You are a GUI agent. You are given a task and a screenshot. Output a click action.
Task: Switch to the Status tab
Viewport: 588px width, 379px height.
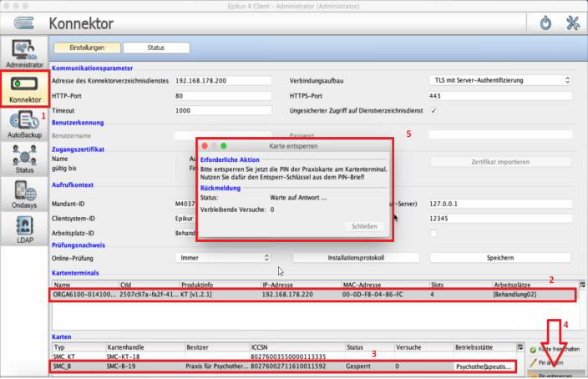pyautogui.click(x=156, y=48)
